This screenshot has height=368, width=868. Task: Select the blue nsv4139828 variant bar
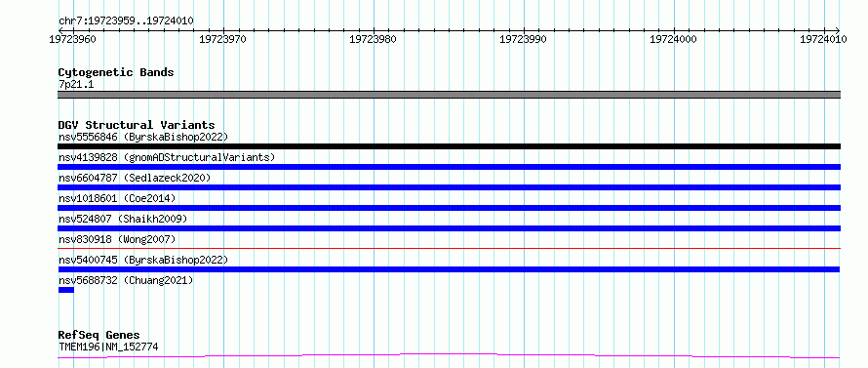click(x=449, y=167)
